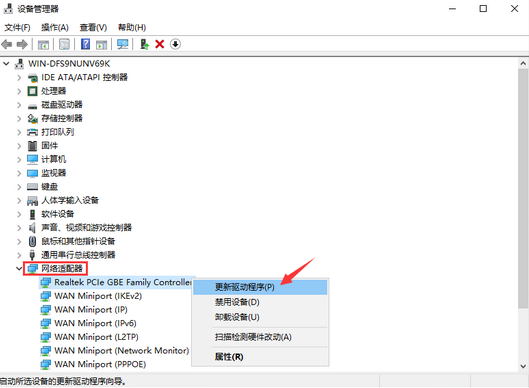Click the scrollbar up arrow

[x=523, y=63]
